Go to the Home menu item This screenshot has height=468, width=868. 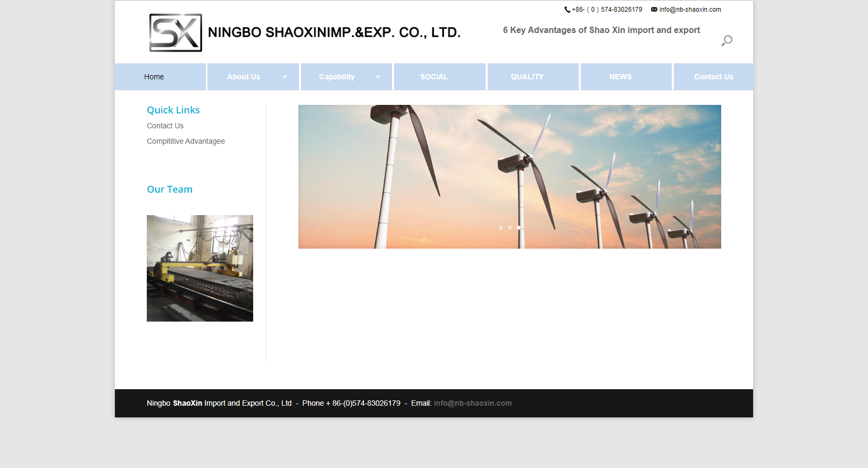154,77
